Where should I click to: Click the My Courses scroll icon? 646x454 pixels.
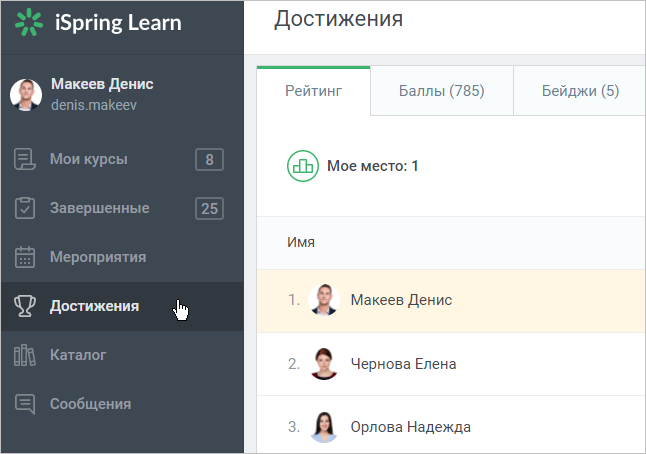tap(25, 159)
